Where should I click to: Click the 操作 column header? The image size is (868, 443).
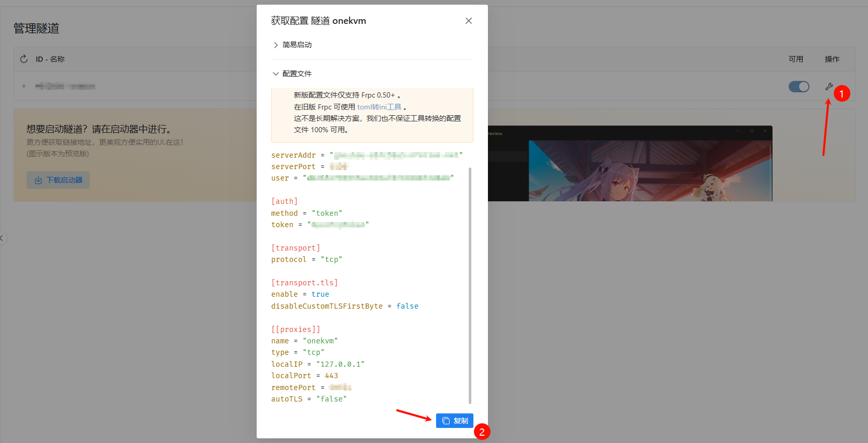pyautogui.click(x=832, y=59)
